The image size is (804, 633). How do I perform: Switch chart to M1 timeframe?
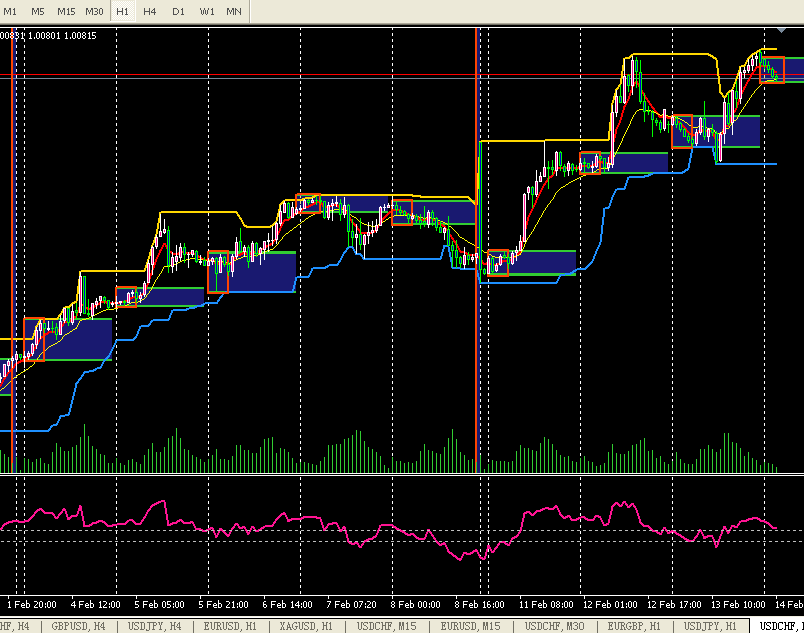(10, 11)
